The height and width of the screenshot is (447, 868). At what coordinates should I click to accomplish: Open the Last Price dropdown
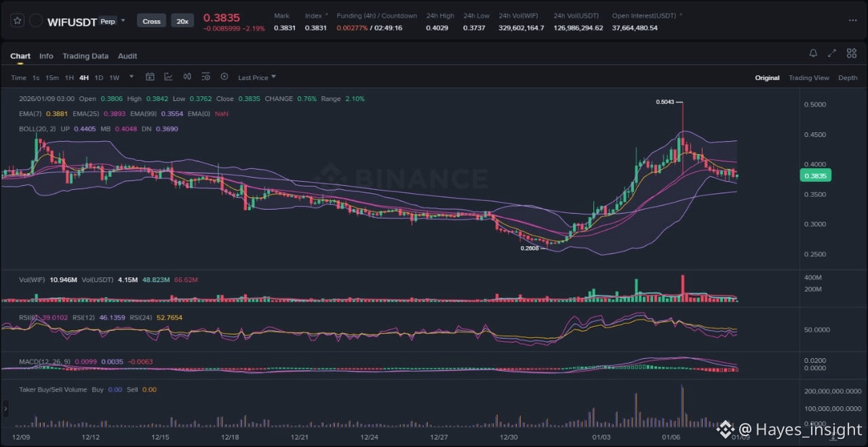(x=257, y=78)
